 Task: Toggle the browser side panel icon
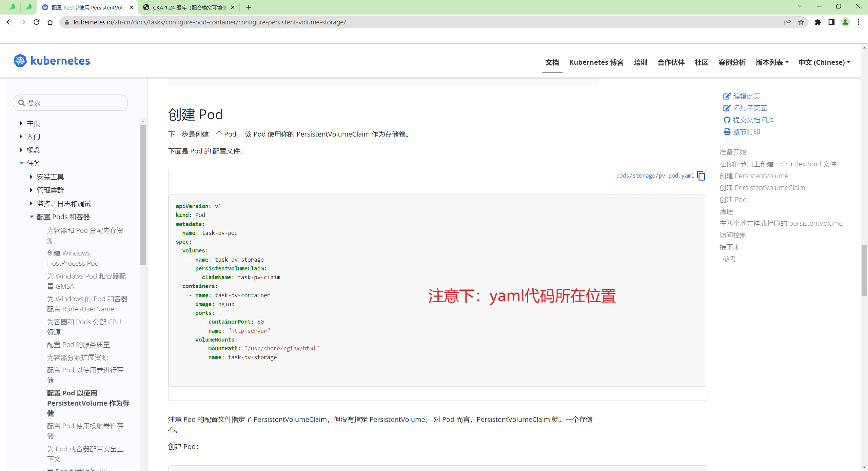pos(831,22)
